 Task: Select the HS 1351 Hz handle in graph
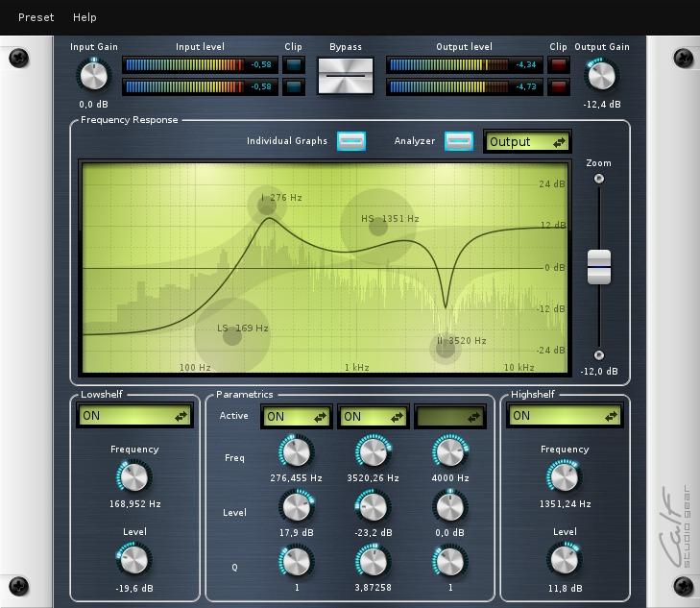378,227
